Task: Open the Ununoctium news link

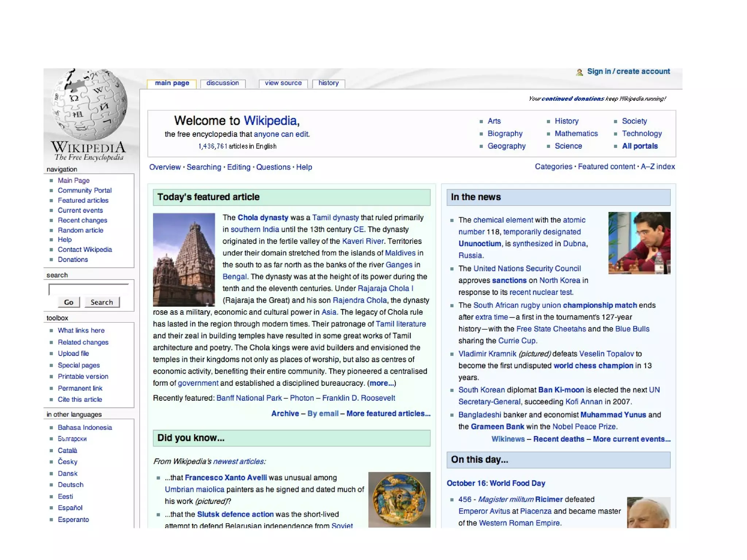Action: (480, 244)
